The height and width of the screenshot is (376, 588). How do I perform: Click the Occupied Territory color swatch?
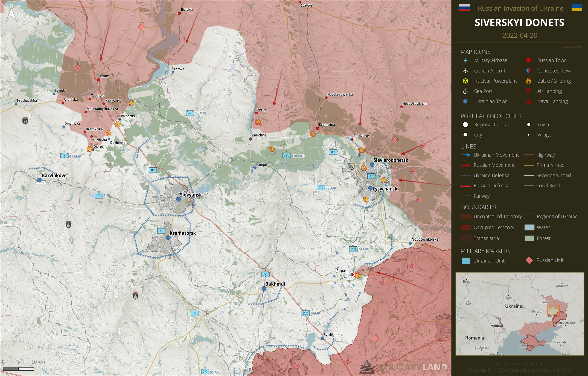[466, 228]
